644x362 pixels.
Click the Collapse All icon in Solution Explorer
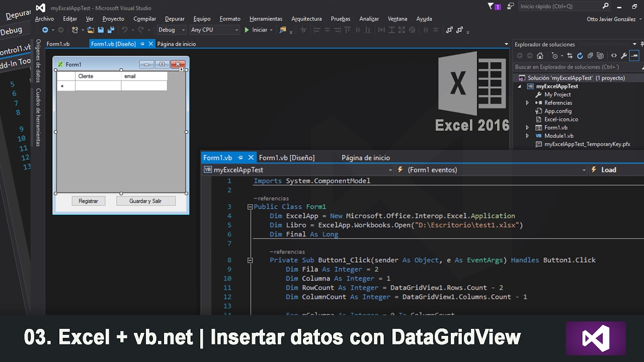tap(590, 56)
